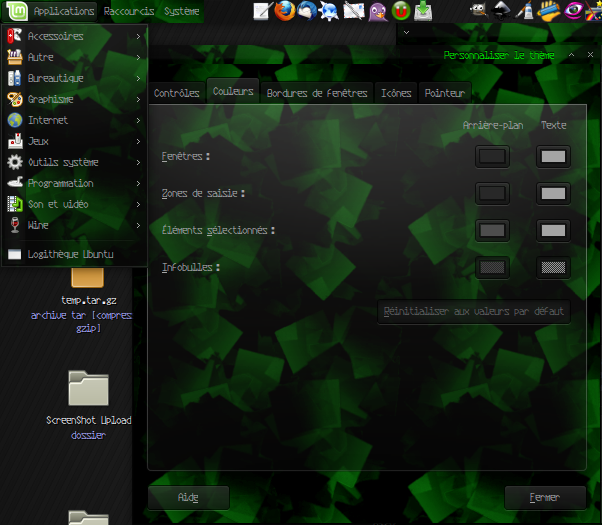Switch to the Icônes tab
The height and width of the screenshot is (525, 602).
396,93
